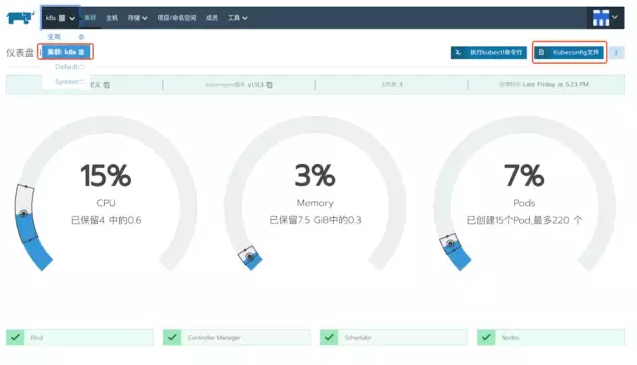Image resolution: width=637 pixels, height=365 pixels.
Task: Select 全局 in the cluster dropdown
Action: click(x=54, y=37)
